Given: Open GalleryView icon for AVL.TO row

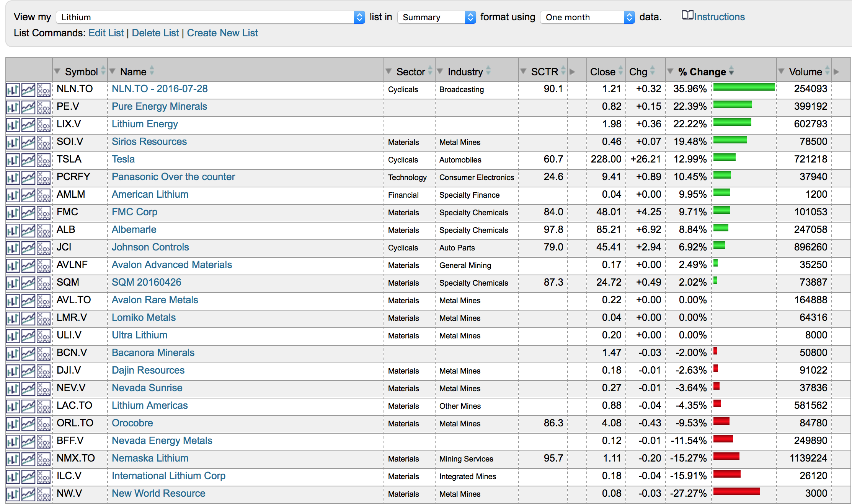Looking at the screenshot, I should tap(28, 301).
